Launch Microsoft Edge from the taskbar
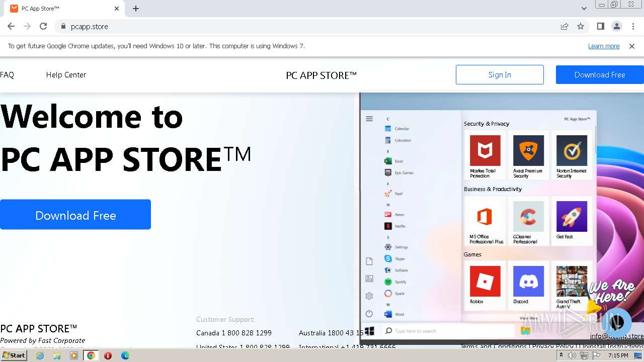The image size is (644, 362). point(125,355)
